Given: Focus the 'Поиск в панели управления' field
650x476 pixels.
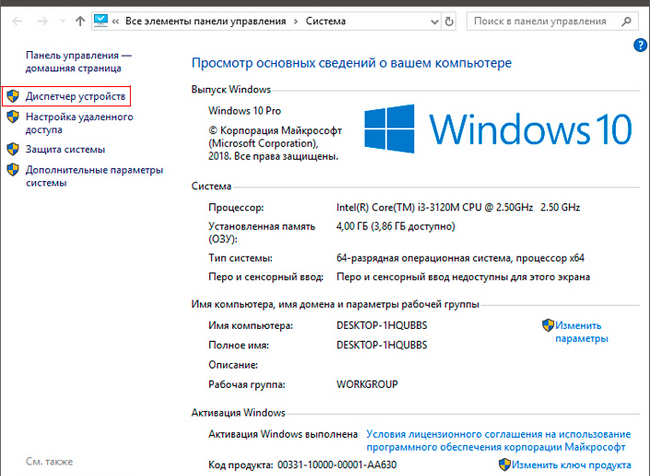Looking at the screenshot, I should point(552,21).
